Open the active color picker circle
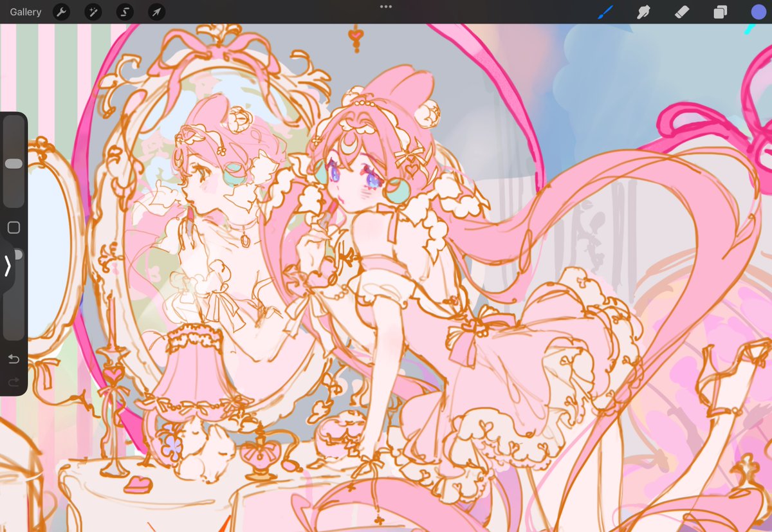The height and width of the screenshot is (532, 772). pyautogui.click(x=758, y=12)
